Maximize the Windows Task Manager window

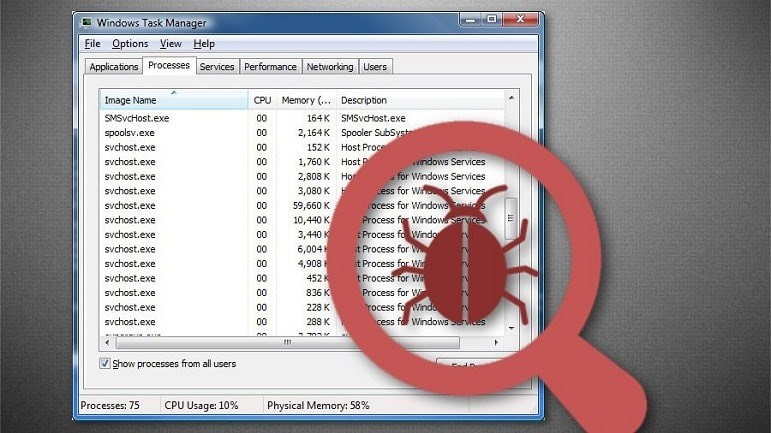tap(491, 20)
